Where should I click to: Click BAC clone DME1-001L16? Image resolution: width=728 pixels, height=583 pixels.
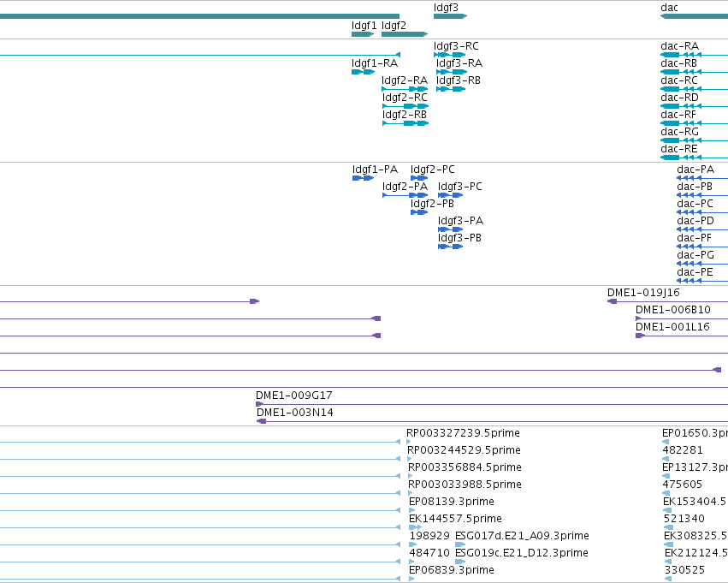672,327
